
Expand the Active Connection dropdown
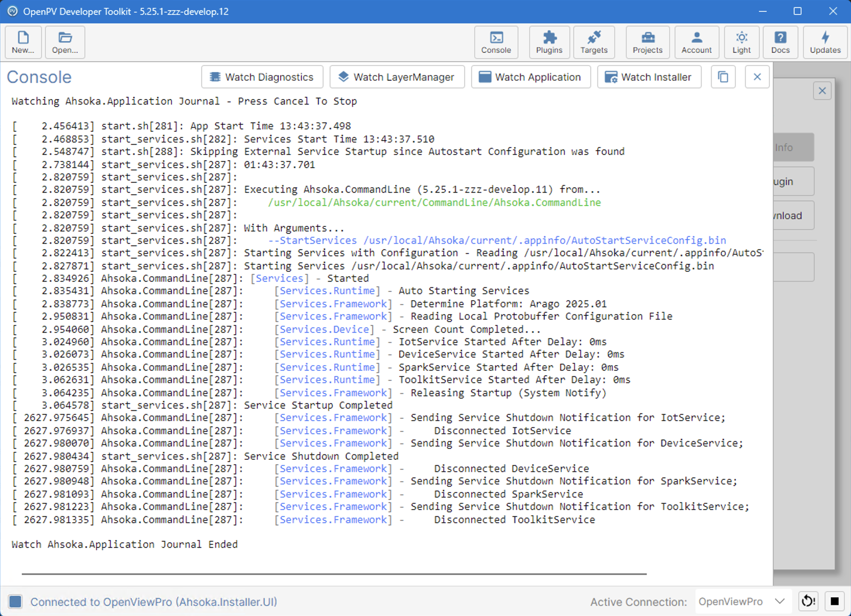coord(743,601)
